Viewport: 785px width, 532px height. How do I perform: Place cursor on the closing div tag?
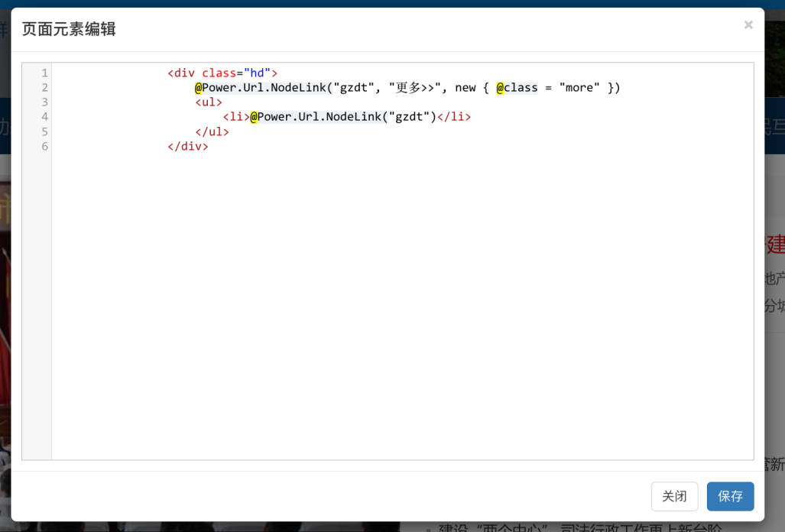(188, 146)
